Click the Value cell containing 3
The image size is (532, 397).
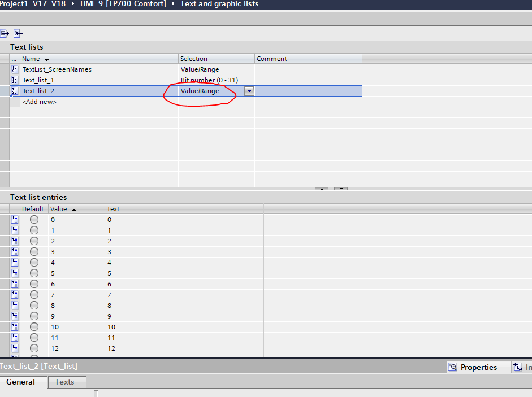pyautogui.click(x=77, y=251)
